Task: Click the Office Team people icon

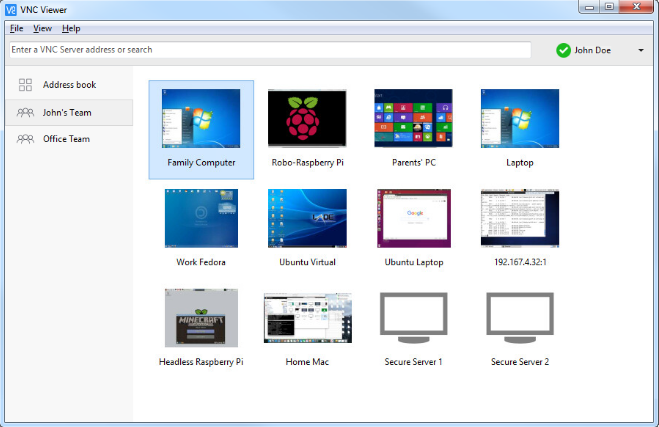Action: [25, 139]
